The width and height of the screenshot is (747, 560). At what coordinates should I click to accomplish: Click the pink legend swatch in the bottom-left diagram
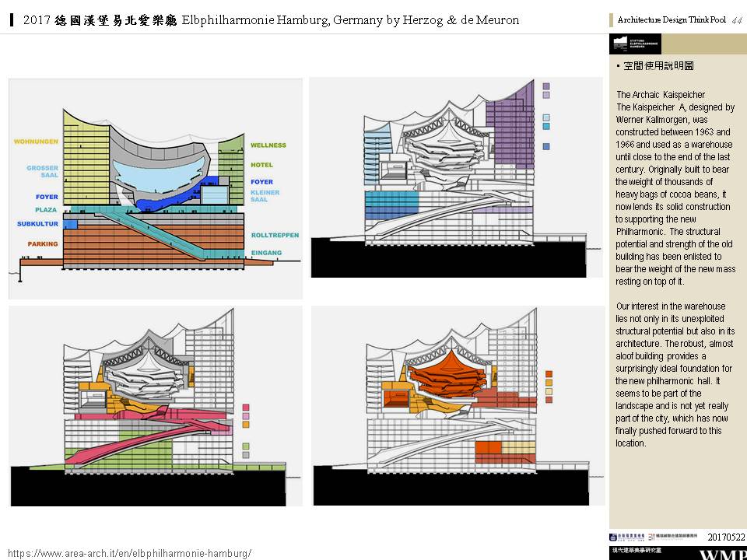246,407
